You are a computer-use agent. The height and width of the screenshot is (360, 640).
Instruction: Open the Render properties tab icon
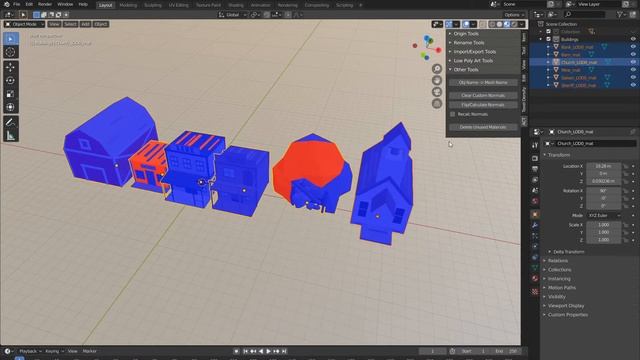(x=535, y=158)
